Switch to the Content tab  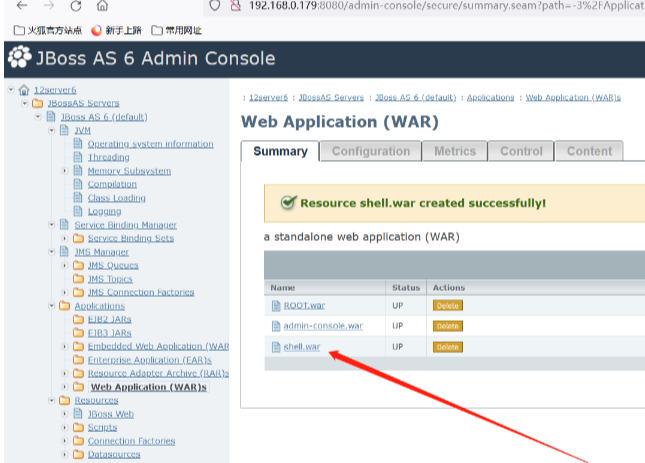(x=589, y=151)
